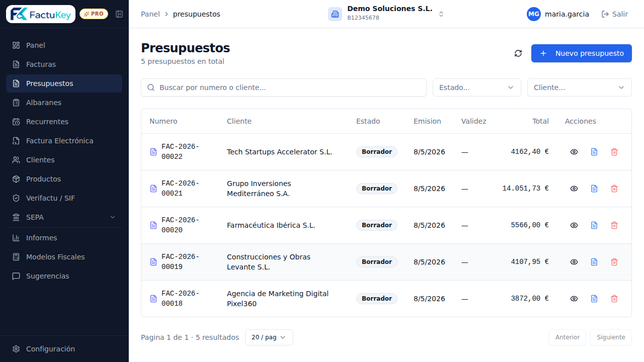Viewport: 644px width, 362px height.
Task: Click client Tech Startups Accelerator S.L.
Action: (x=280, y=152)
